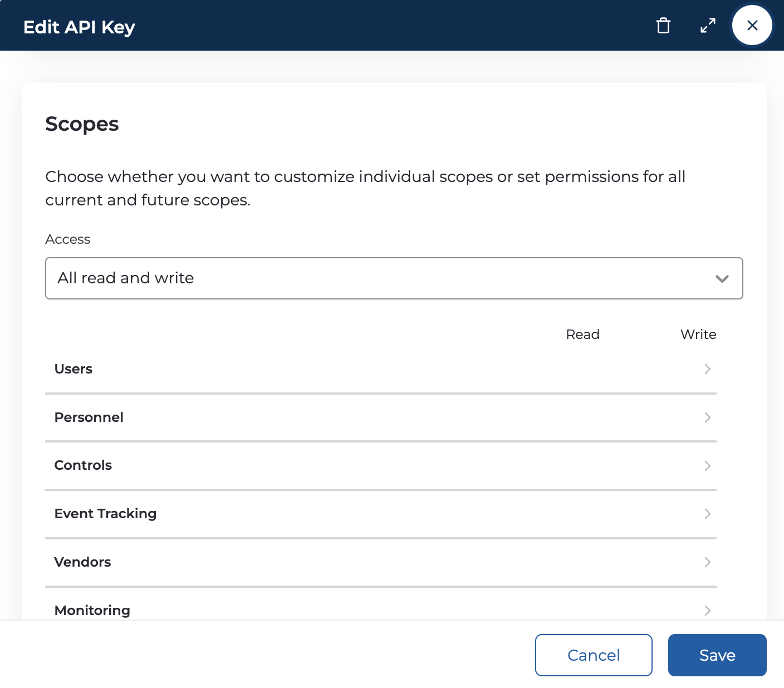The height and width of the screenshot is (688, 784).
Task: Open the Monitoring scope label
Action: tap(92, 610)
